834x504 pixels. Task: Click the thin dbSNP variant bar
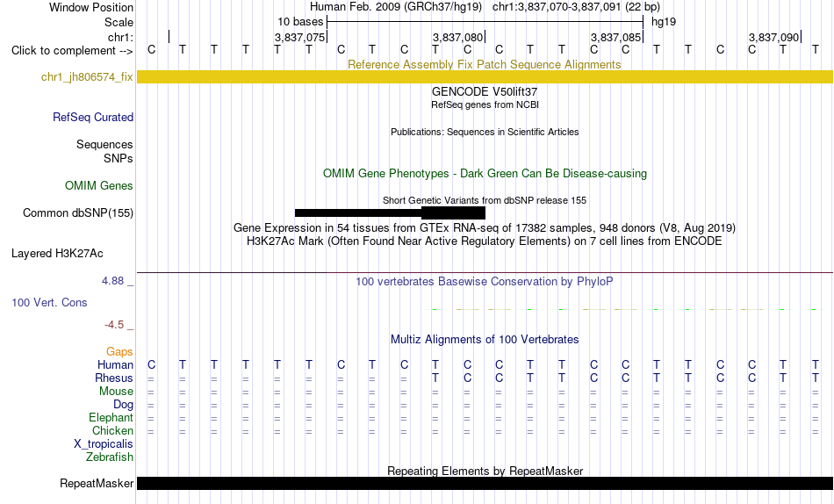(x=358, y=212)
